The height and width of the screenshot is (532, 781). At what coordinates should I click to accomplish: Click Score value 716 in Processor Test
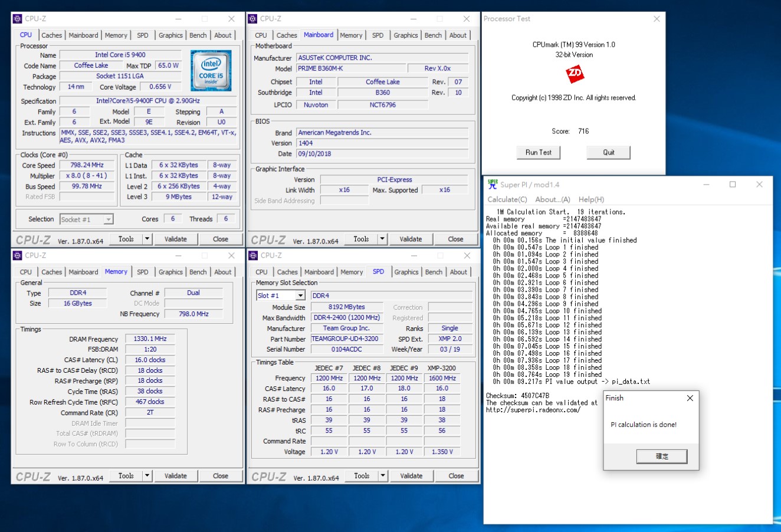(583, 132)
